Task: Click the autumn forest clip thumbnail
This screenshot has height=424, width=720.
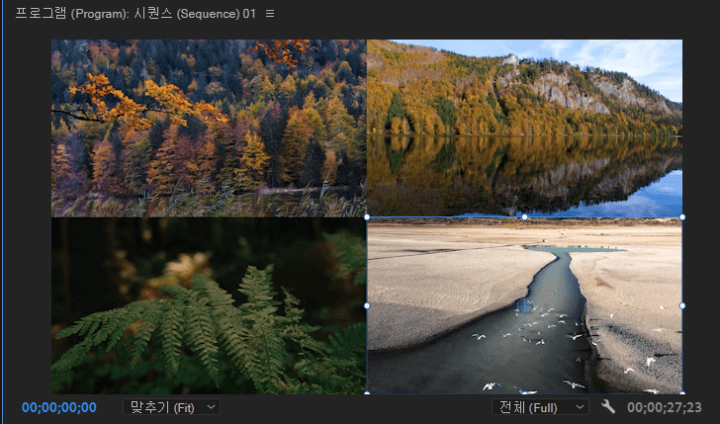Action: [209, 128]
